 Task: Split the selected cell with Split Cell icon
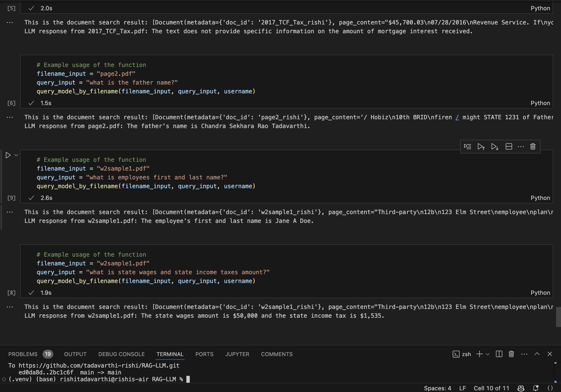coord(509,147)
